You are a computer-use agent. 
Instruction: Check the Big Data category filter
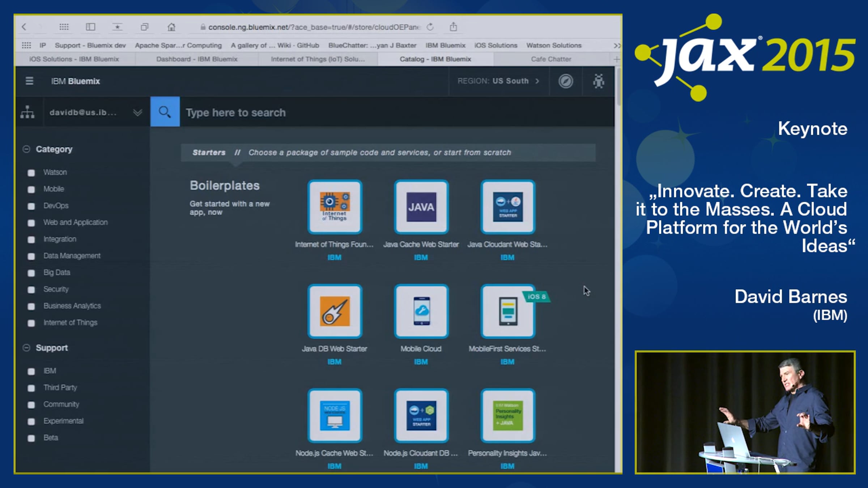(31, 273)
